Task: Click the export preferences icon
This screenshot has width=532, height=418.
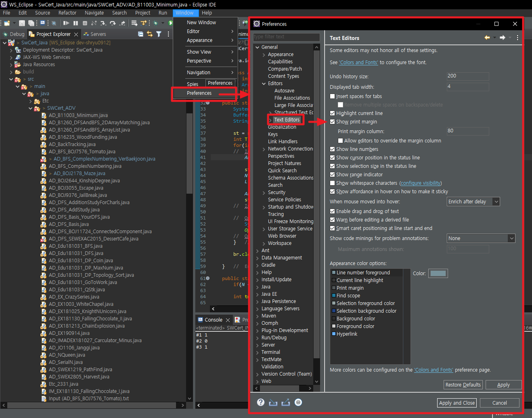Action: 286,402
